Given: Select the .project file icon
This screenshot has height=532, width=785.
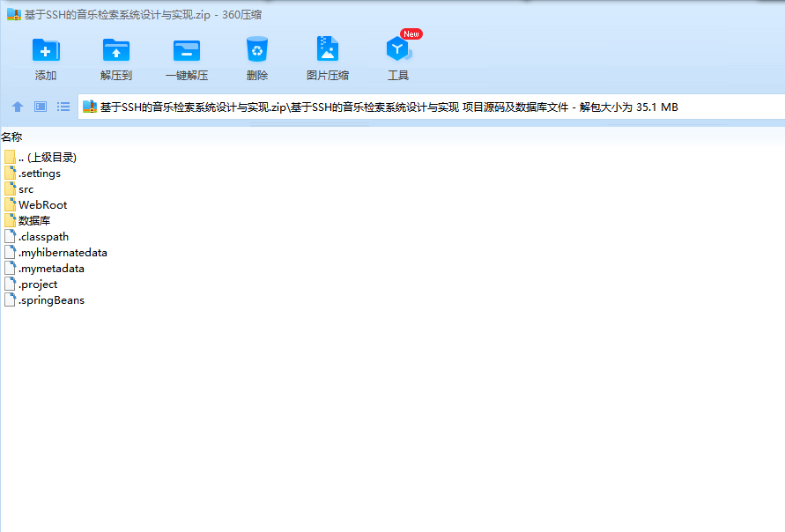Looking at the screenshot, I should pos(10,284).
